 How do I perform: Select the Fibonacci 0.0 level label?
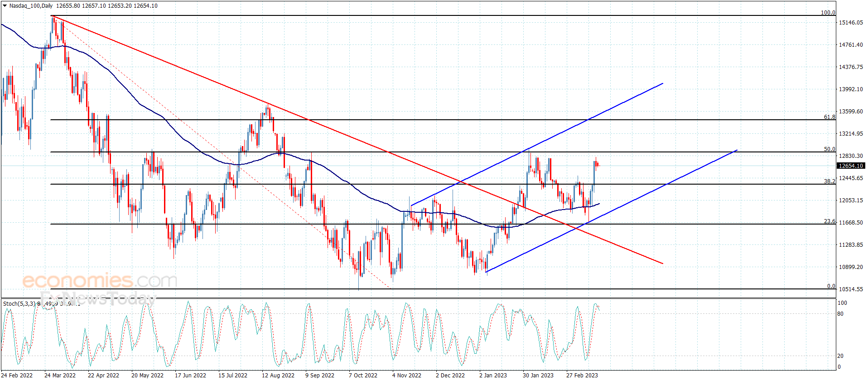pos(831,286)
